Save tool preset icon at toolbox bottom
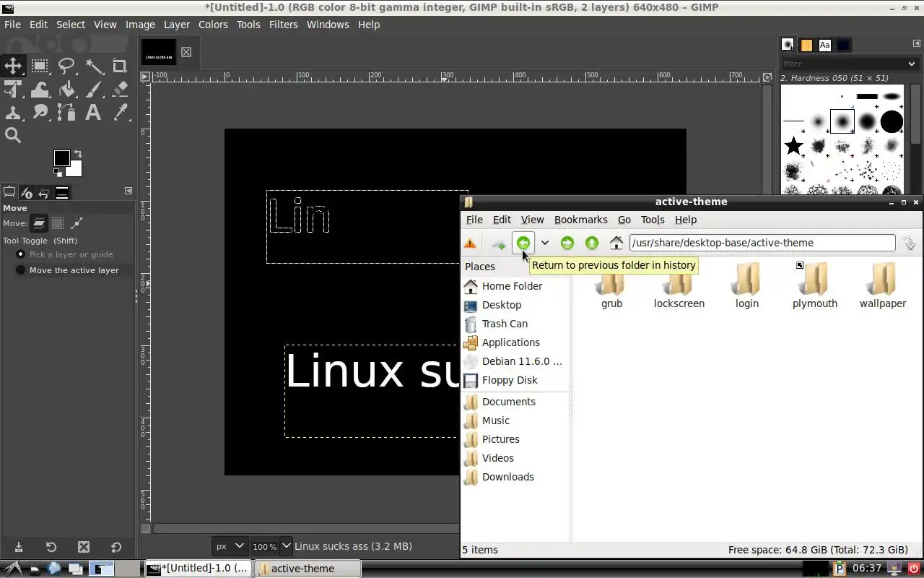 (x=19, y=547)
